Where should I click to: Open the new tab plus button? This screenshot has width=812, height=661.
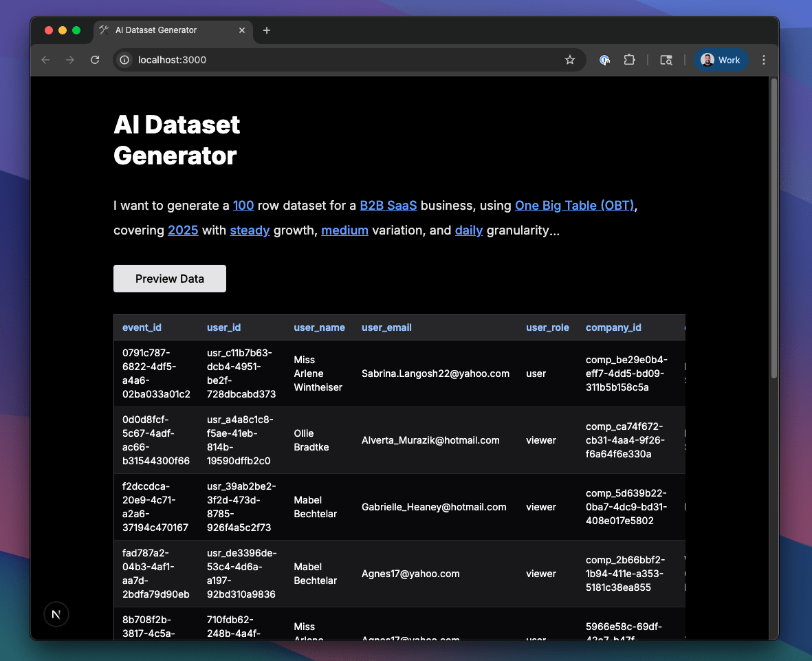click(x=267, y=30)
